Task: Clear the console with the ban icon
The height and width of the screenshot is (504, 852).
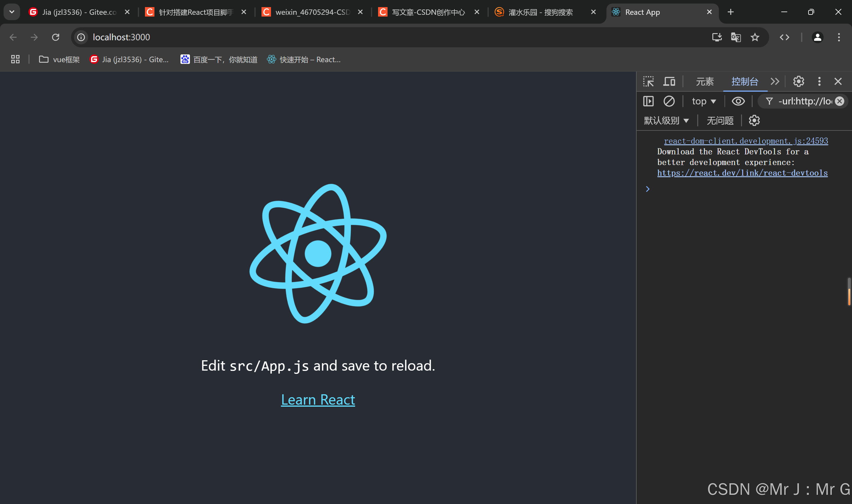Action: coord(669,101)
